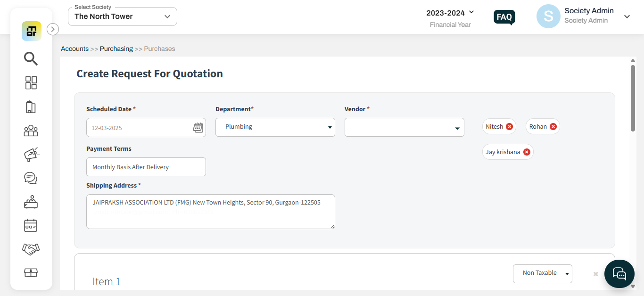Click the Accounts breadcrumb link
644x296 pixels.
coord(74,49)
